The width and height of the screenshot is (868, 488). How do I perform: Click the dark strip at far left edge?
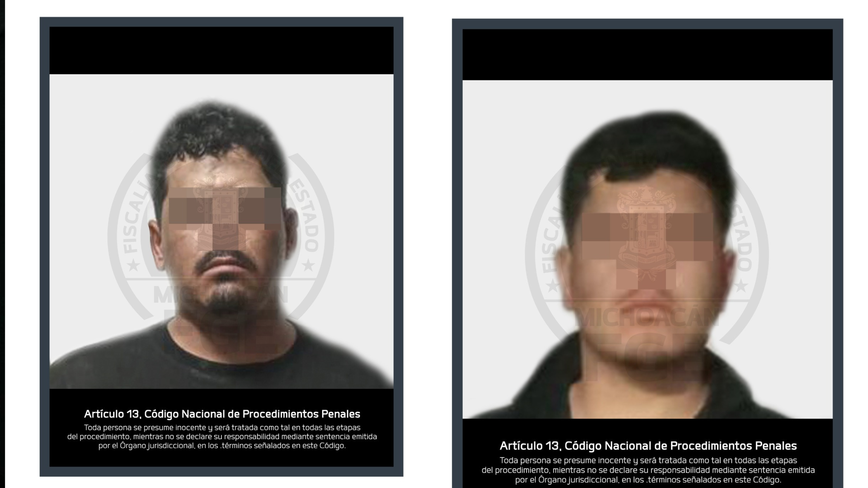(x=2, y=244)
